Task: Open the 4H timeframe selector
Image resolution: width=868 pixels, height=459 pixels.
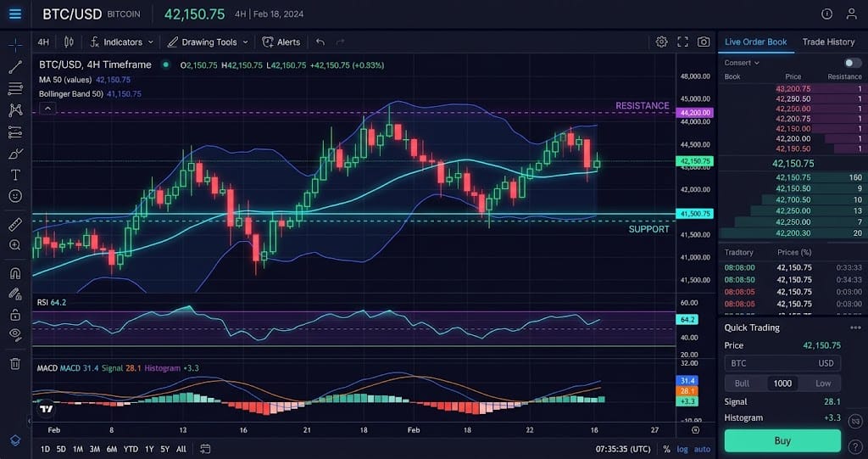Action: [x=43, y=42]
